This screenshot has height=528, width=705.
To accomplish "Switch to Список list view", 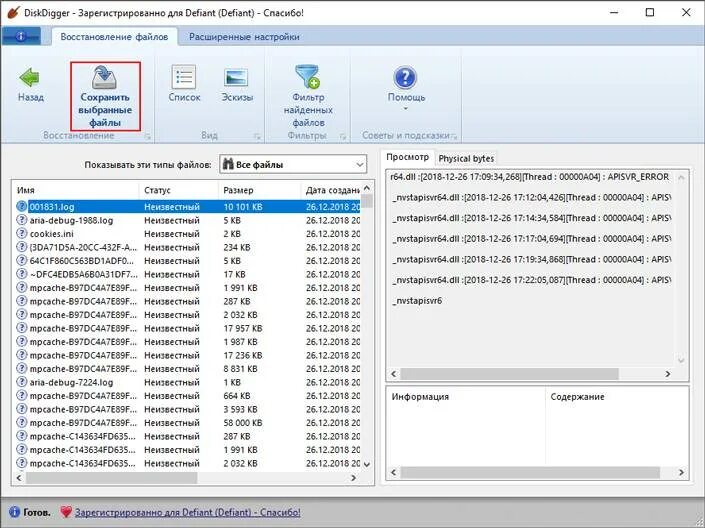I will tap(184, 84).
